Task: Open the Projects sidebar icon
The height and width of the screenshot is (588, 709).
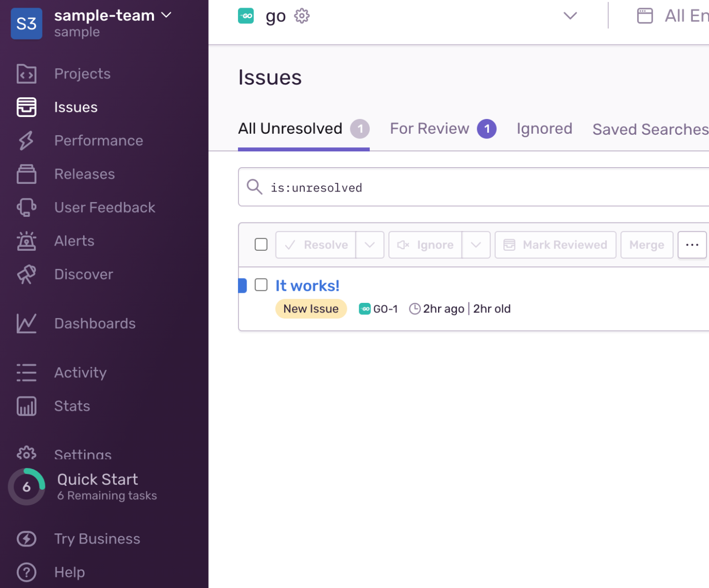Action: (26, 74)
